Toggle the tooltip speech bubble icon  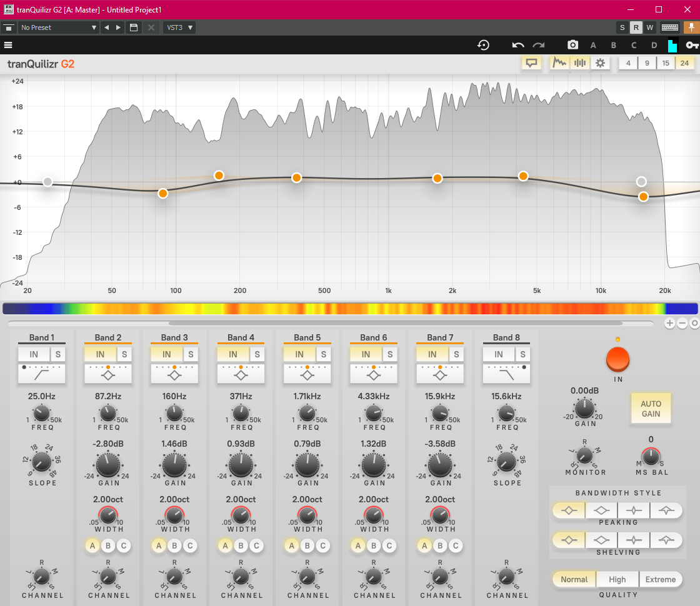pyautogui.click(x=531, y=63)
